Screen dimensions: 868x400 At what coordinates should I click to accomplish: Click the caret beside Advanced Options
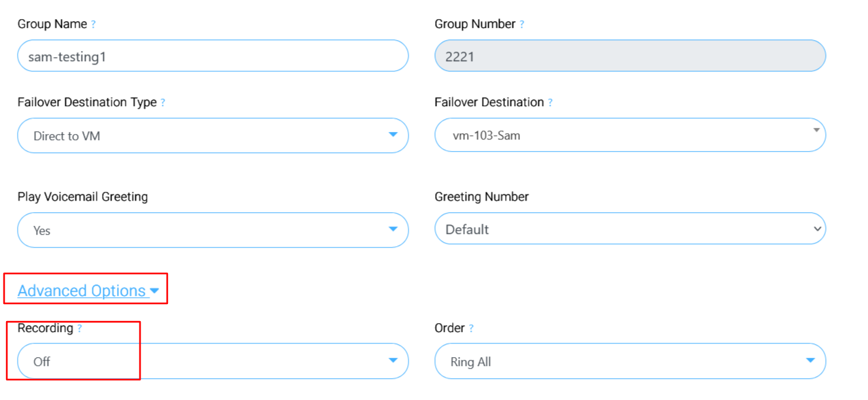pyautogui.click(x=154, y=291)
